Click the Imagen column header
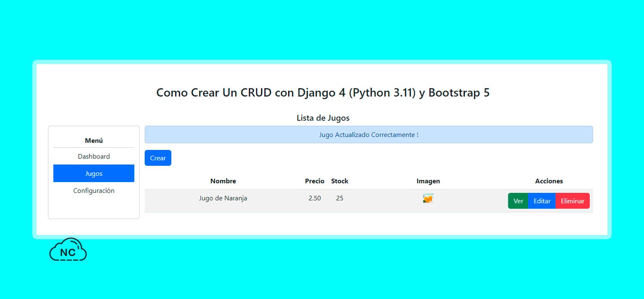Viewport: 644px width, 299px height. (428, 181)
